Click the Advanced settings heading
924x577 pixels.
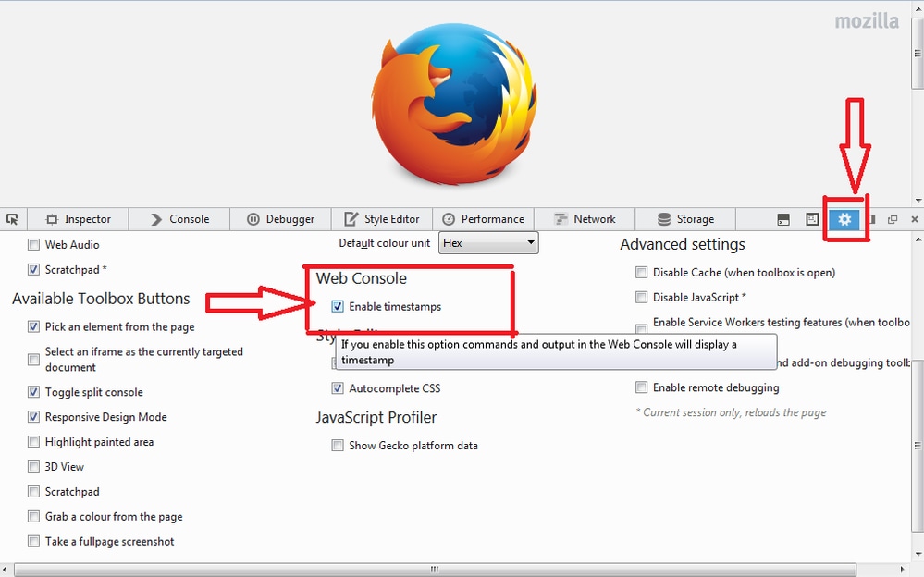683,245
